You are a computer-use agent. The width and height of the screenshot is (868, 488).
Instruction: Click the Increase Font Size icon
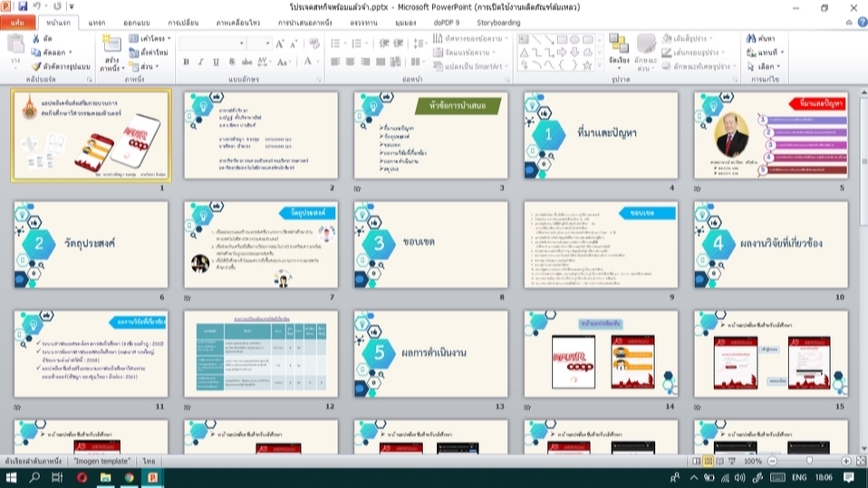point(280,43)
